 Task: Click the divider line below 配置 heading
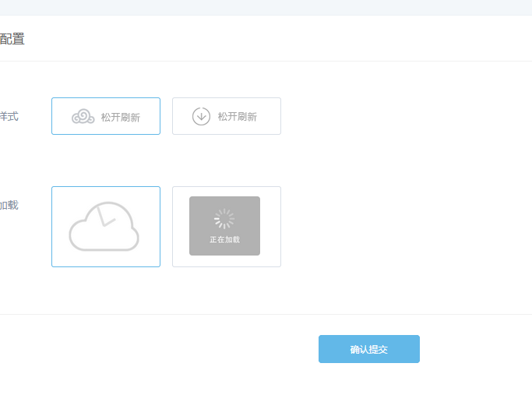[266, 61]
